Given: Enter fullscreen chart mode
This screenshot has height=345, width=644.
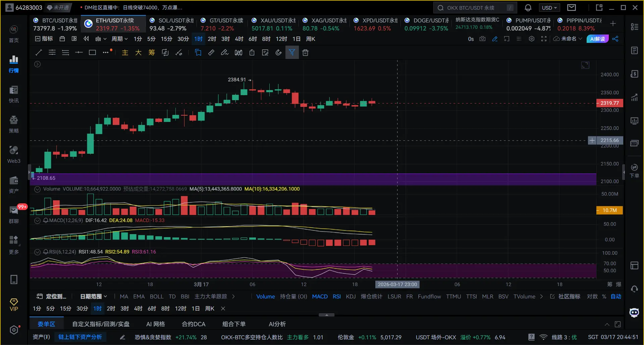Looking at the screenshot, I should coord(544,39).
